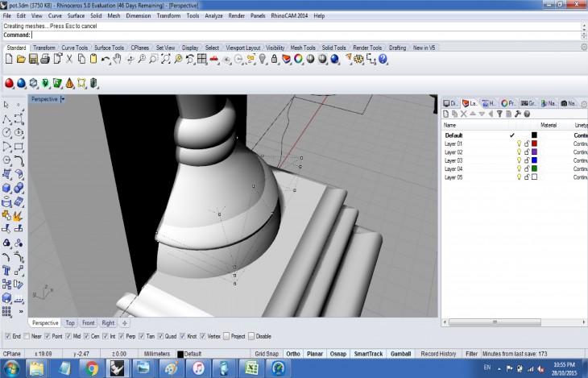Image resolution: width=588 pixels, height=378 pixels.
Task: Enable the Project osnap checkbox
Action: tap(226, 336)
